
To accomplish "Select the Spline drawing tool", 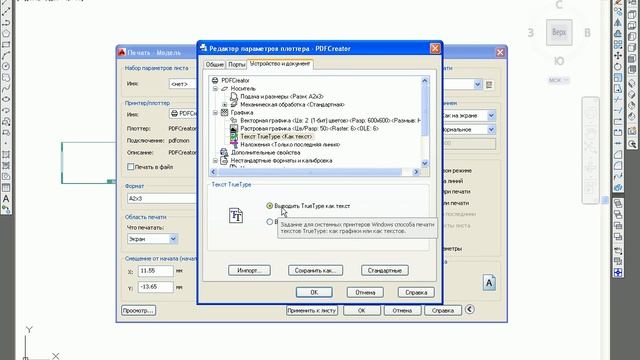I will tap(6, 88).
